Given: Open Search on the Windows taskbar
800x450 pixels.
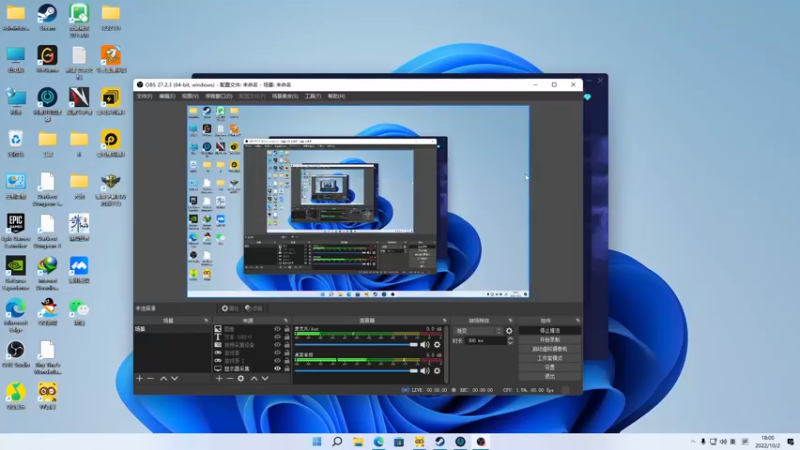Looking at the screenshot, I should 337,441.
